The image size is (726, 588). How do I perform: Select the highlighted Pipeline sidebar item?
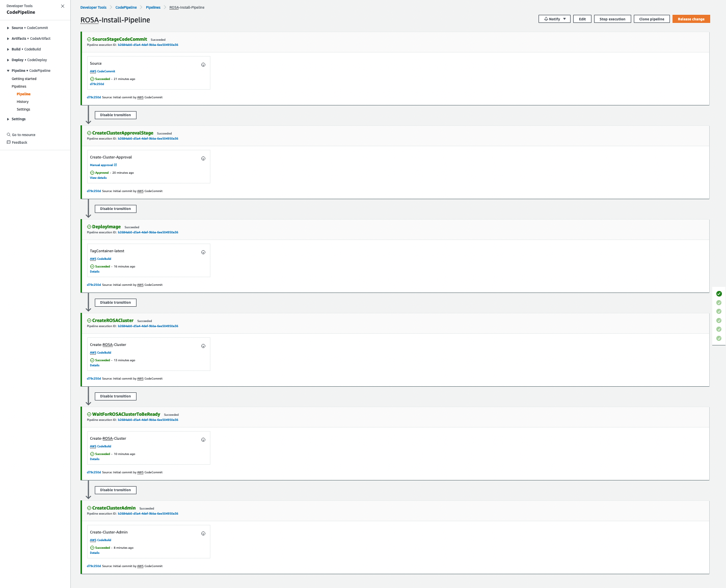point(23,94)
